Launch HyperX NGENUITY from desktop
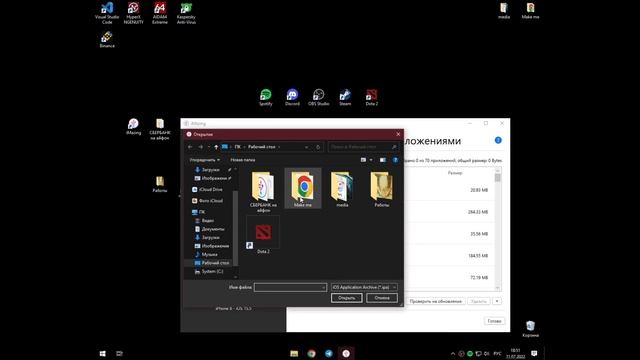 (133, 13)
